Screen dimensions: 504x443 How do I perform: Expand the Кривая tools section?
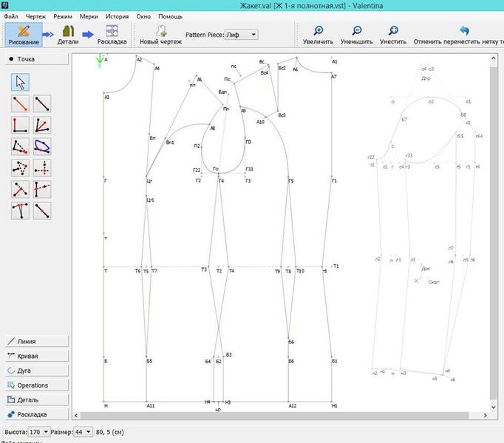pyautogui.click(x=37, y=356)
